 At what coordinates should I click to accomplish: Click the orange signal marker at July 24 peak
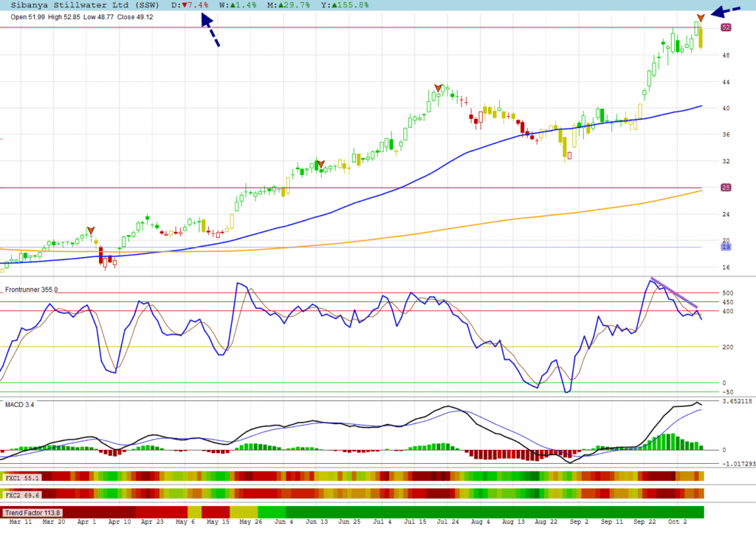tap(439, 88)
